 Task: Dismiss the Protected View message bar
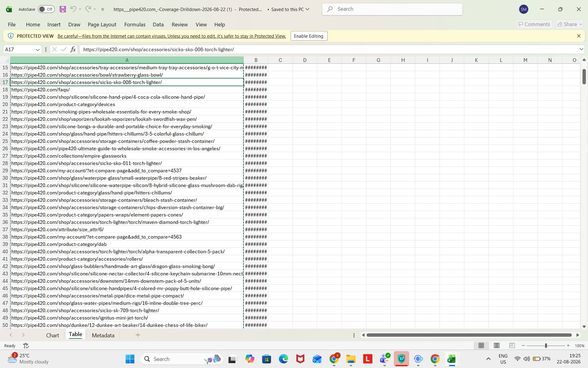coord(579,36)
